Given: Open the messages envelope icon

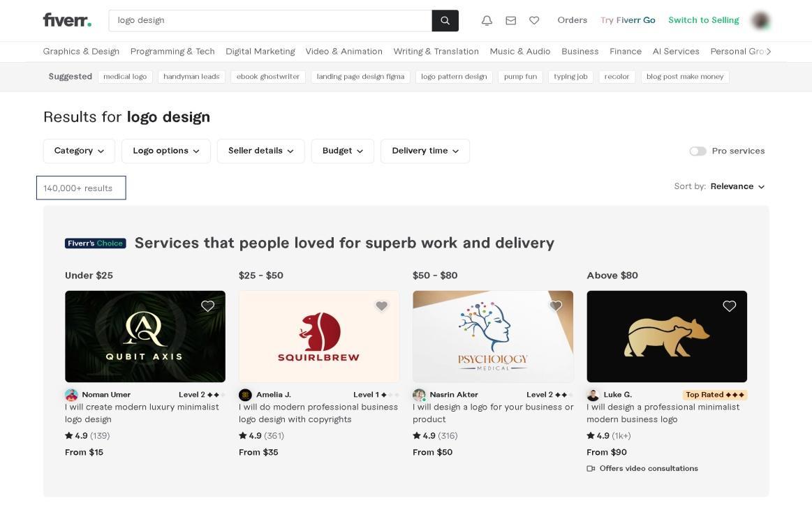Looking at the screenshot, I should [x=511, y=21].
